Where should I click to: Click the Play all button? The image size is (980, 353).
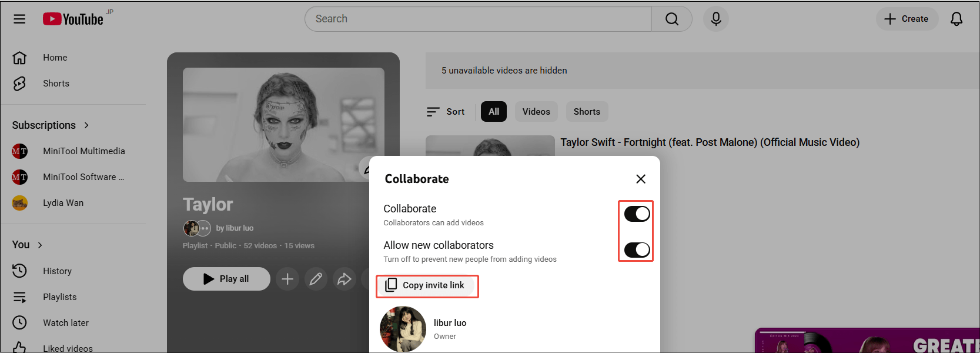(226, 279)
